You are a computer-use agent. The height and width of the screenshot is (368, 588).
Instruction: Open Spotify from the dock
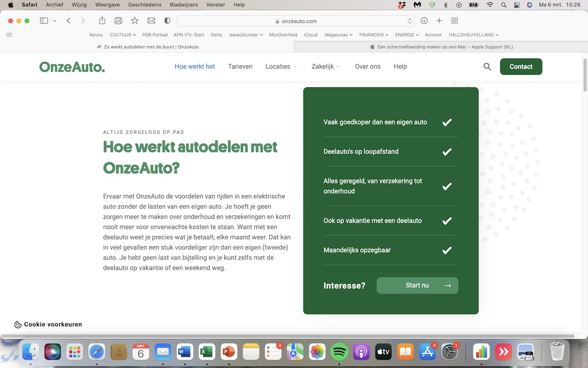tap(339, 351)
